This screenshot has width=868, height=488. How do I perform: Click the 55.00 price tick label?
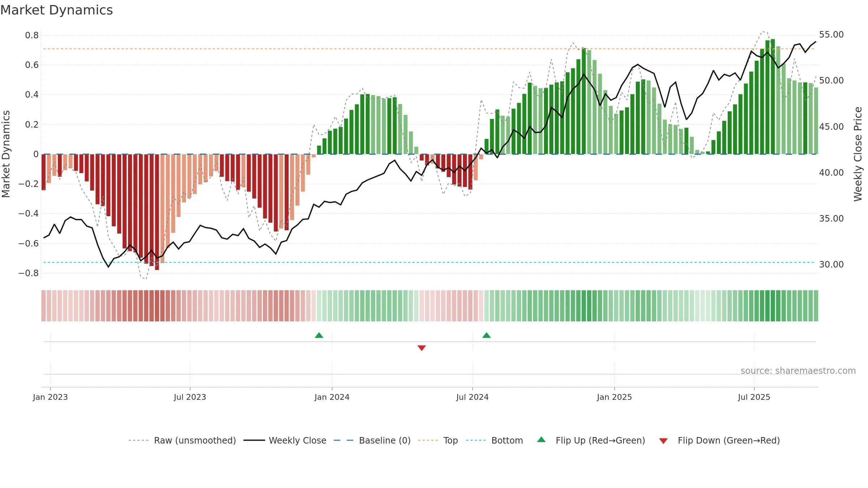click(831, 35)
